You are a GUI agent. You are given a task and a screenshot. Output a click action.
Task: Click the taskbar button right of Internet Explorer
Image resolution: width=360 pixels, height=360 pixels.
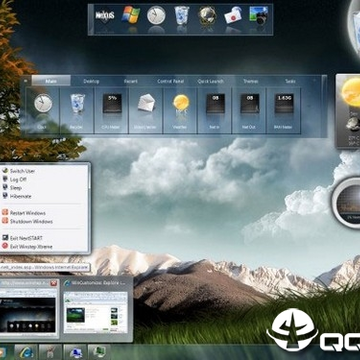50,353
